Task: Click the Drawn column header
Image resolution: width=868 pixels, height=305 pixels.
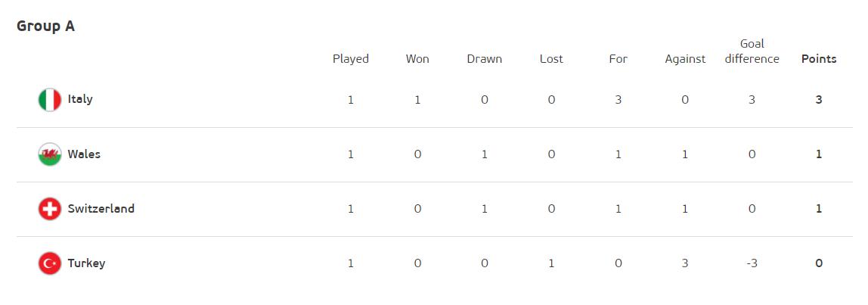Action: [x=485, y=59]
